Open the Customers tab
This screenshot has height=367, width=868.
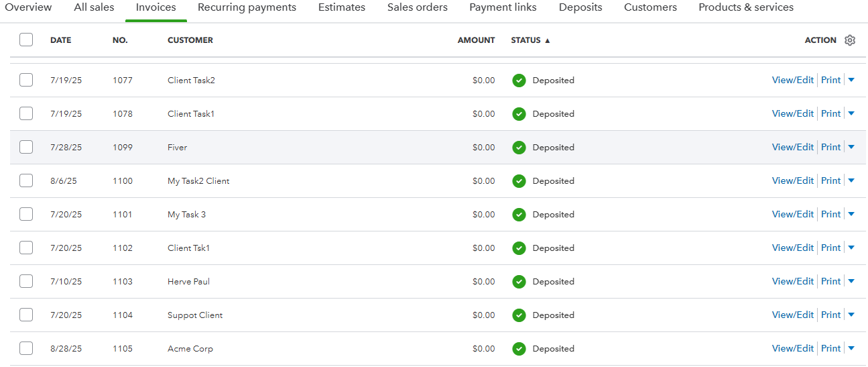(650, 7)
